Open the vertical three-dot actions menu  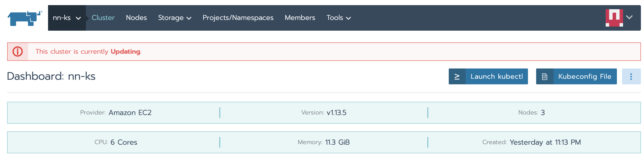pos(631,76)
